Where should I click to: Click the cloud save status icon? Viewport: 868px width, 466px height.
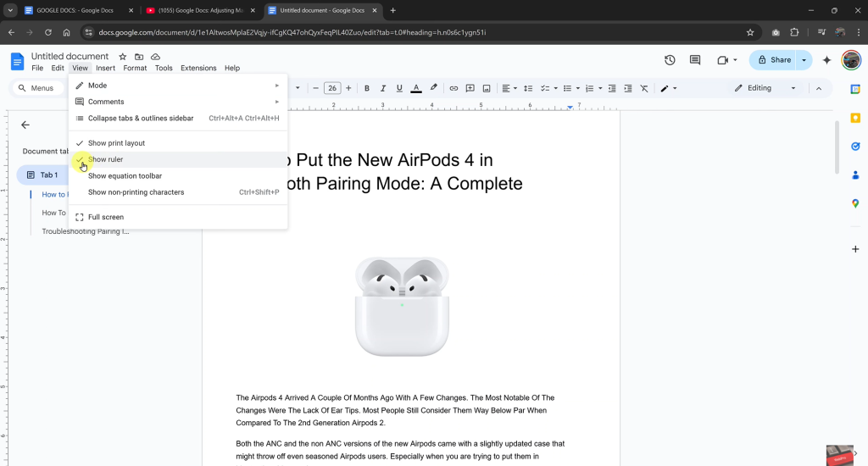[156, 57]
